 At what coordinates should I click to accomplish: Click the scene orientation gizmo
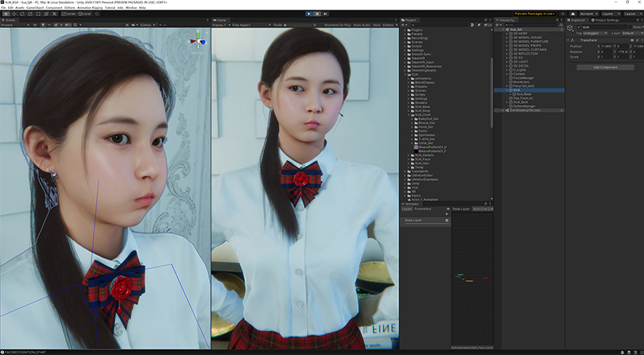click(x=198, y=41)
